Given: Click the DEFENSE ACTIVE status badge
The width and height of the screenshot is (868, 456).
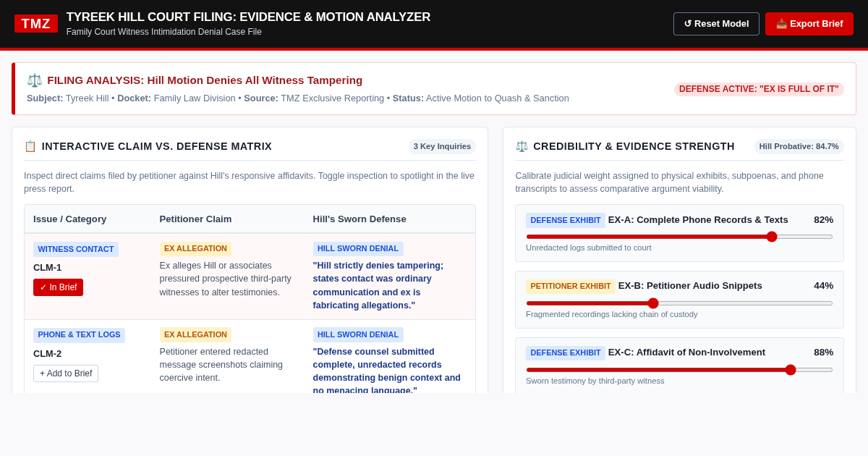Looking at the screenshot, I should [759, 89].
